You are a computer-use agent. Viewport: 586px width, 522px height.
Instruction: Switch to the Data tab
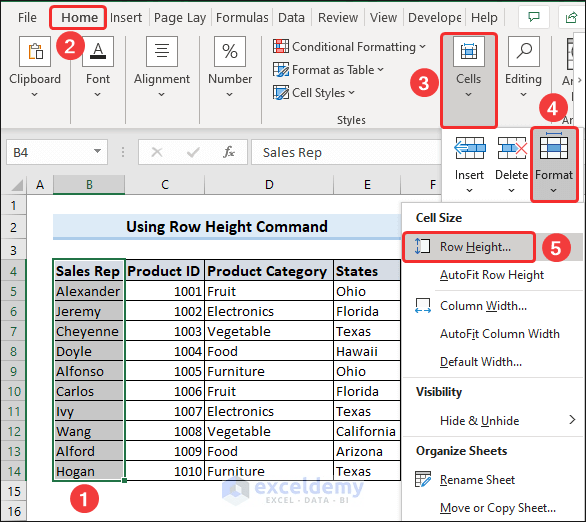(291, 18)
